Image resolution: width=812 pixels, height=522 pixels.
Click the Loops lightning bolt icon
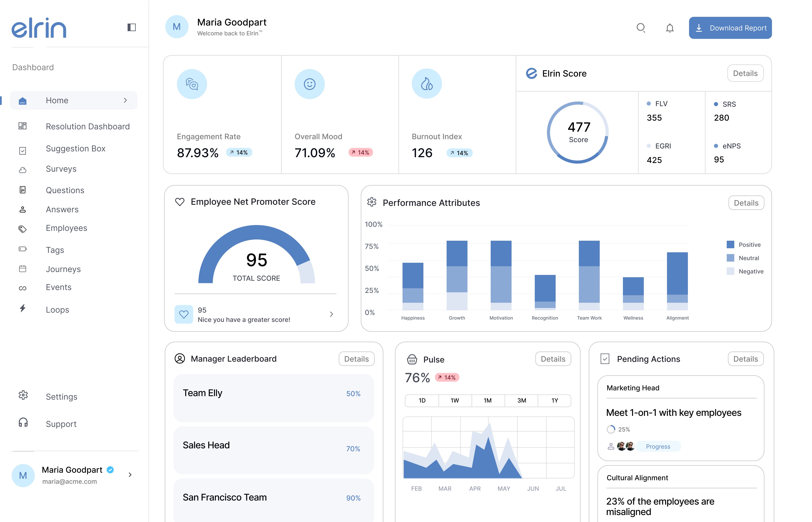[23, 308]
